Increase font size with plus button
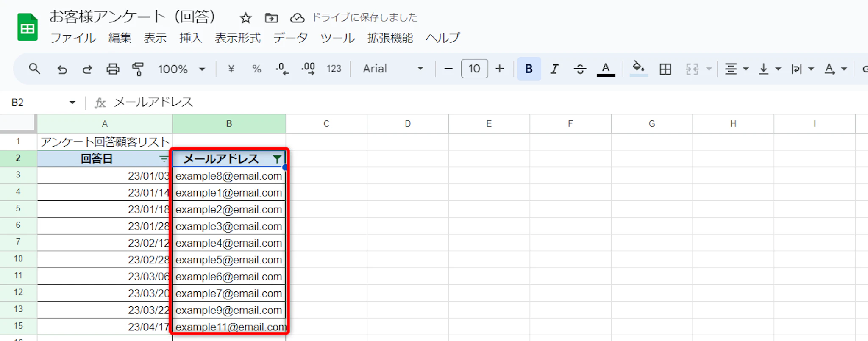 click(500, 69)
